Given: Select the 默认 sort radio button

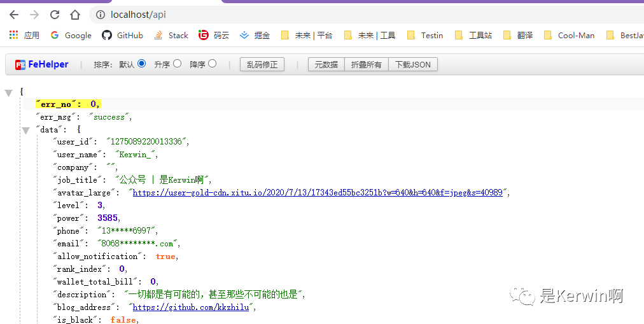Looking at the screenshot, I should pos(142,64).
